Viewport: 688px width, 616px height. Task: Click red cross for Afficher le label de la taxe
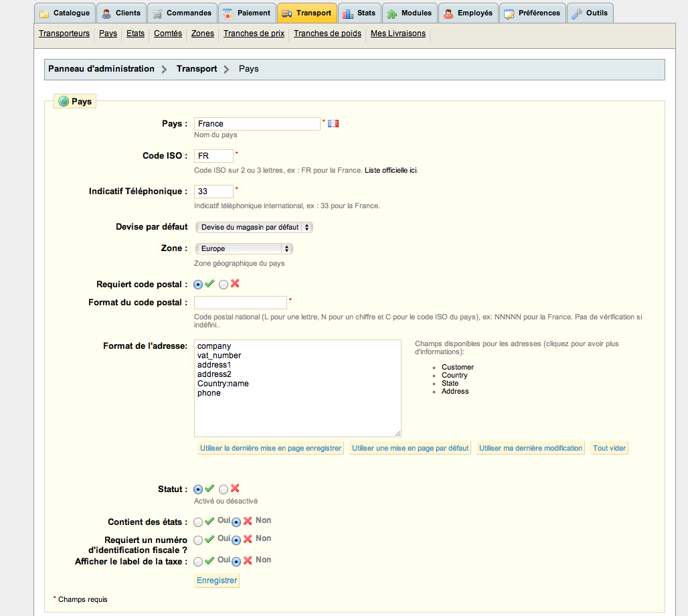[248, 560]
